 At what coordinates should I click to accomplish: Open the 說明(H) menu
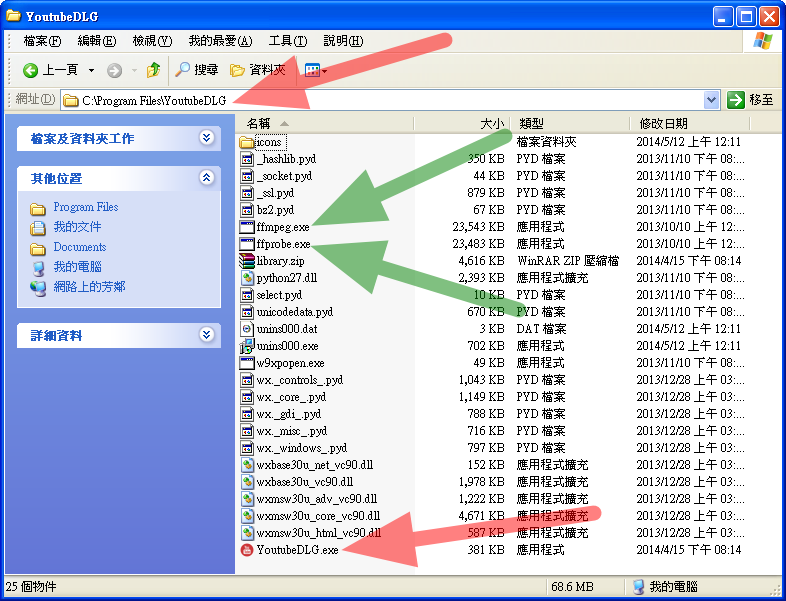[x=343, y=41]
